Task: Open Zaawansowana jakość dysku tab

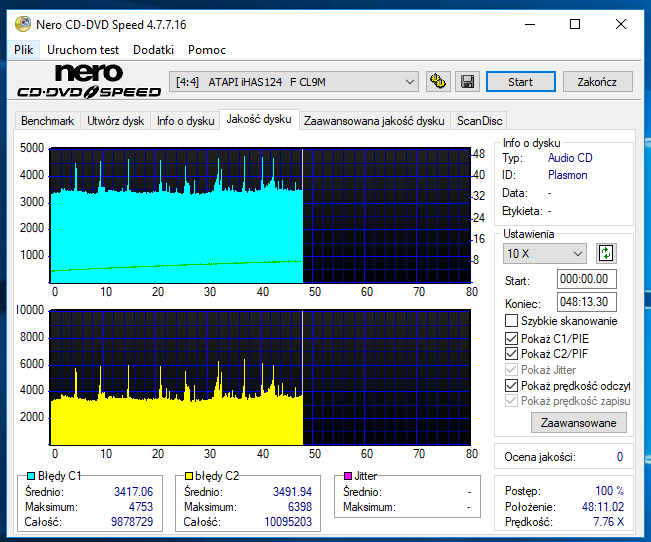Action: [374, 121]
